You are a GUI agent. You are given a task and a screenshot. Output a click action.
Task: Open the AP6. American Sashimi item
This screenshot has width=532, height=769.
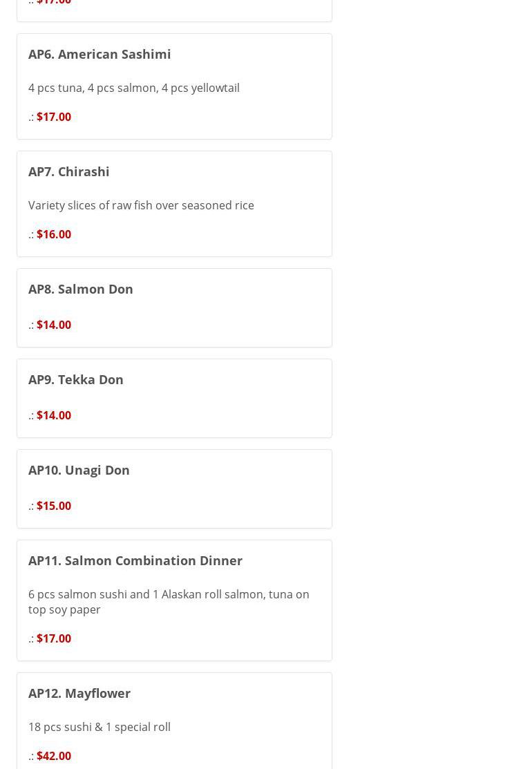click(x=99, y=54)
